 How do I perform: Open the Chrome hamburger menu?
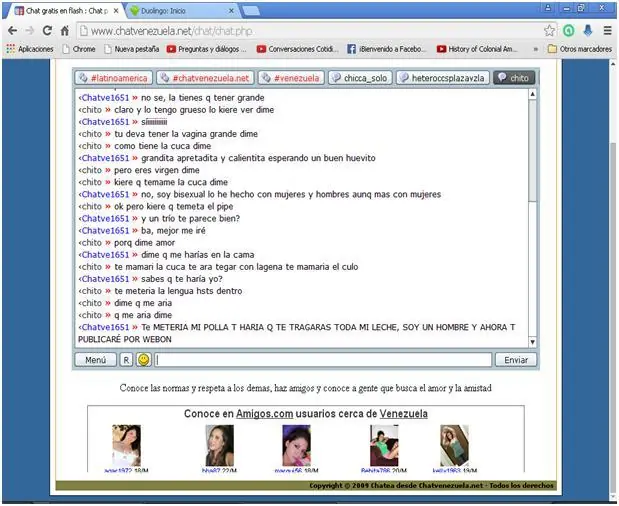click(608, 31)
